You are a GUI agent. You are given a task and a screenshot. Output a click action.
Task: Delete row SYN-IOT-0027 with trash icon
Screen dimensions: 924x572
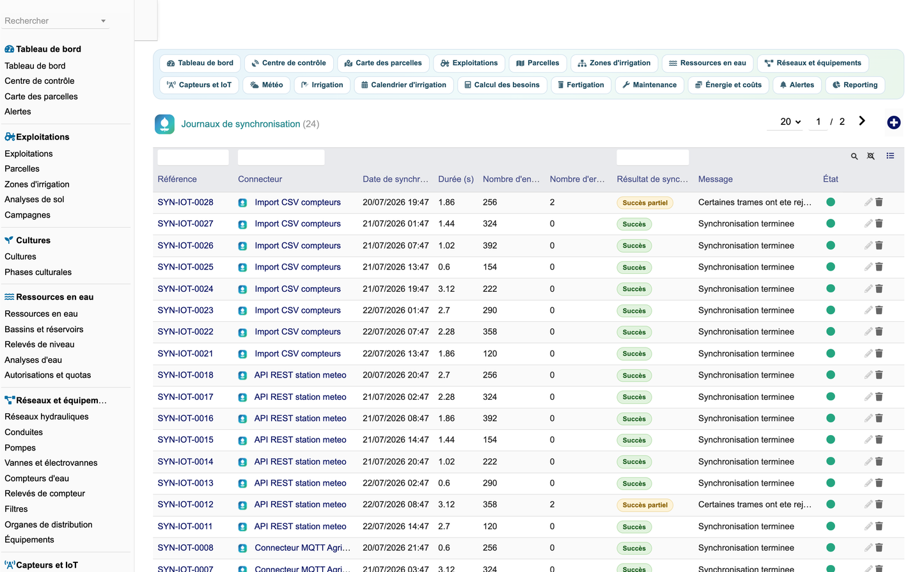tap(879, 224)
